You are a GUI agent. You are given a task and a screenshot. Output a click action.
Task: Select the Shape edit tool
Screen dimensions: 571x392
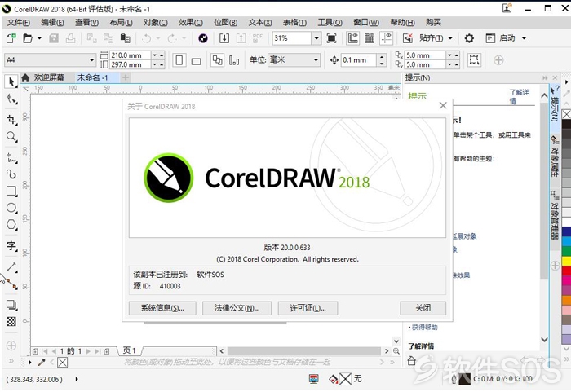[x=11, y=99]
